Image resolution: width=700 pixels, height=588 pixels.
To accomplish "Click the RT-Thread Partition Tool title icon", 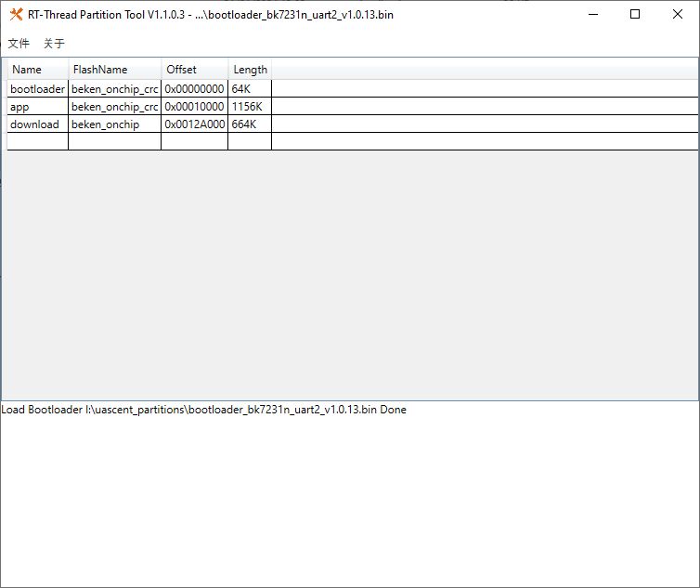I will (16, 14).
